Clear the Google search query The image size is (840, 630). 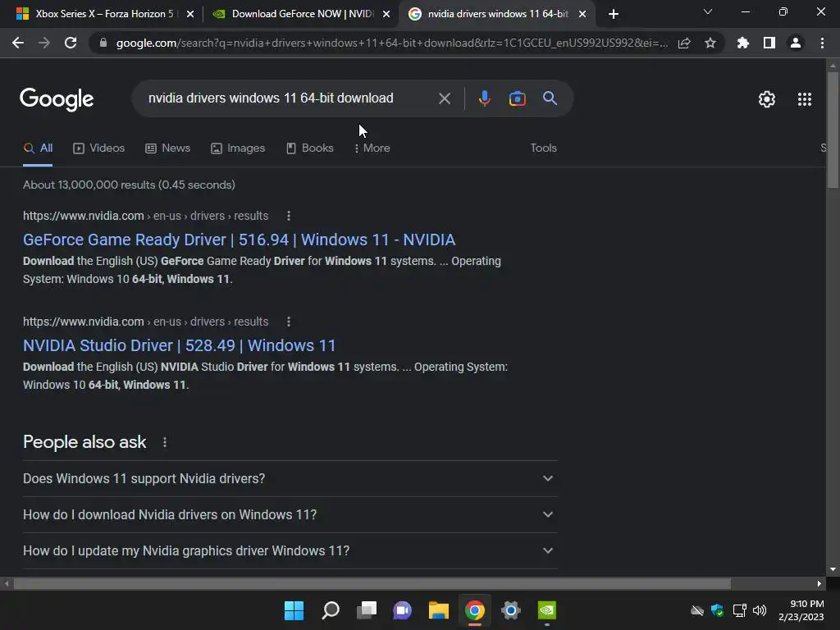445,98
